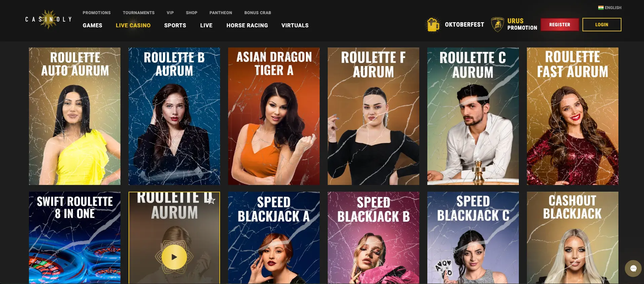644x284 pixels.
Task: Play Roulette D Aurum with play button
Action: [174, 257]
